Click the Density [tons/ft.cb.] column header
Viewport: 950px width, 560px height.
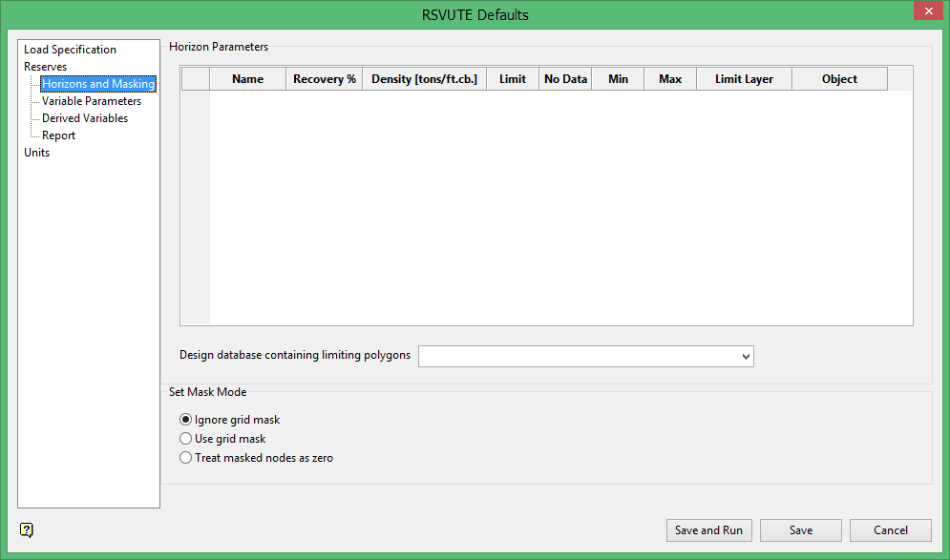point(424,79)
